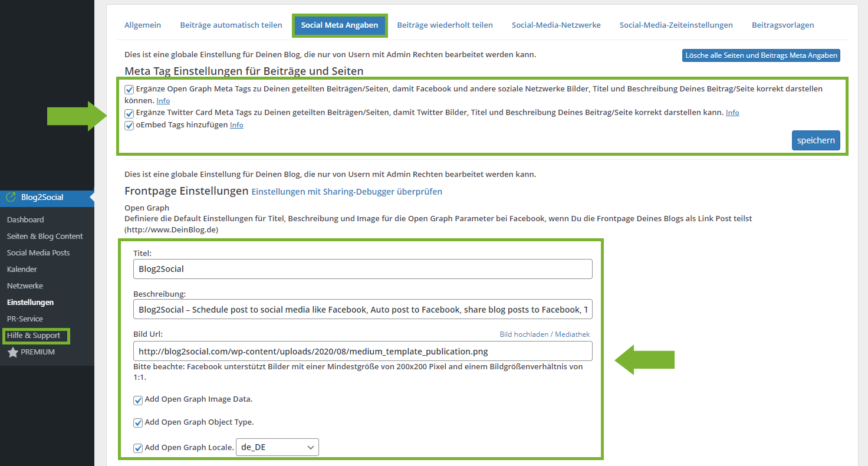
Task: Click the PREMIUM star icon
Action: [12, 352]
